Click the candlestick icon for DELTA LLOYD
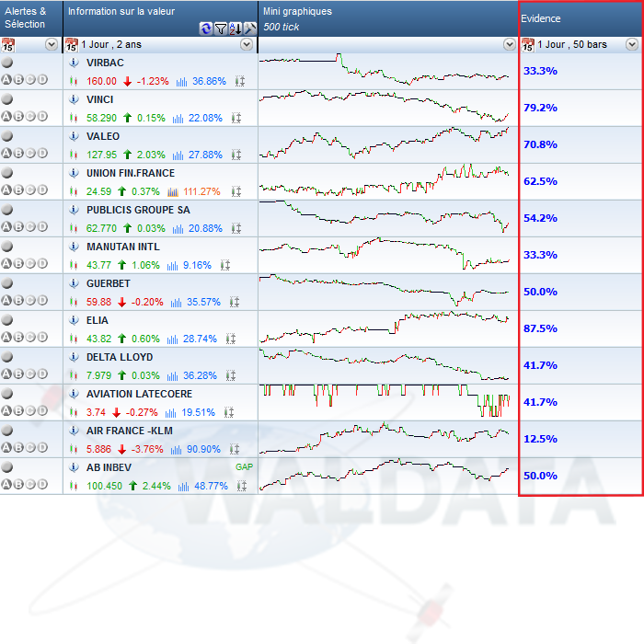The width and height of the screenshot is (644, 644). [x=74, y=375]
